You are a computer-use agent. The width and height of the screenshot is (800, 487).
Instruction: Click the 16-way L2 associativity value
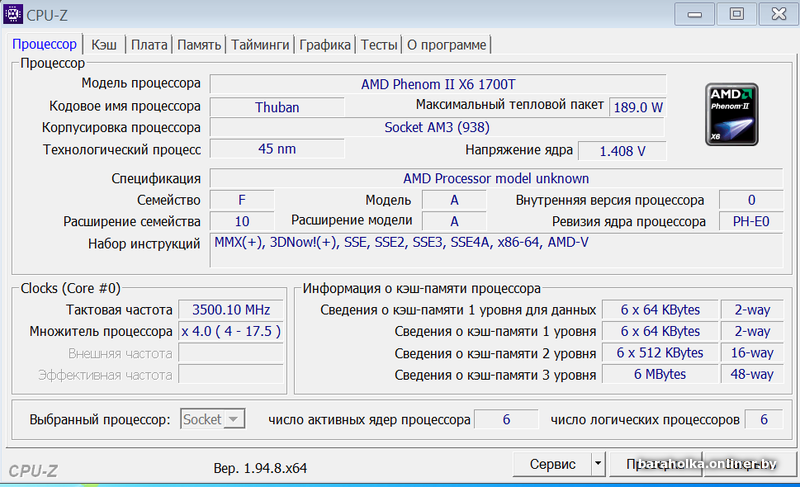(x=752, y=353)
